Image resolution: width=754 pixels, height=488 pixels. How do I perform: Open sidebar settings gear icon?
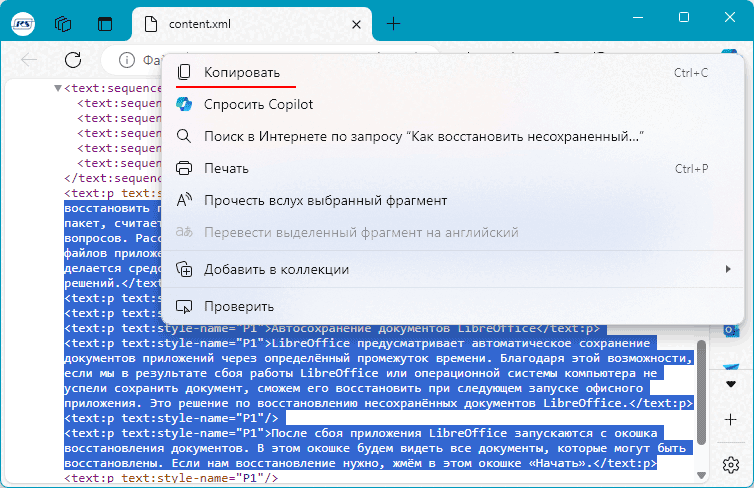point(731,465)
